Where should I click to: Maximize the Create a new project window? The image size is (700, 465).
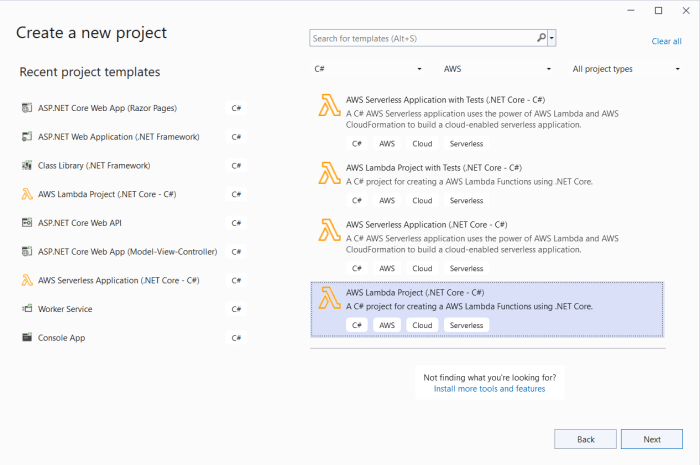[x=658, y=10]
